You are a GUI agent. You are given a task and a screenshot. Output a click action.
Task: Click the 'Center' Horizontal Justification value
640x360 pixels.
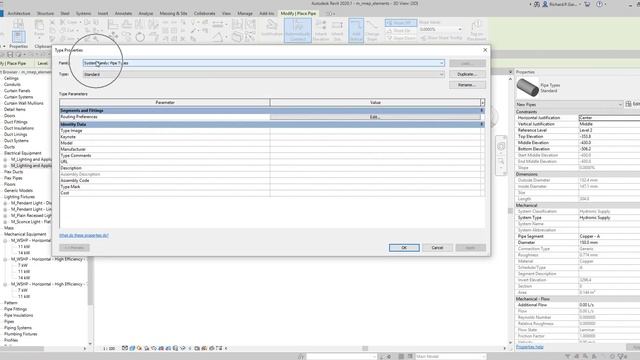(x=609, y=118)
